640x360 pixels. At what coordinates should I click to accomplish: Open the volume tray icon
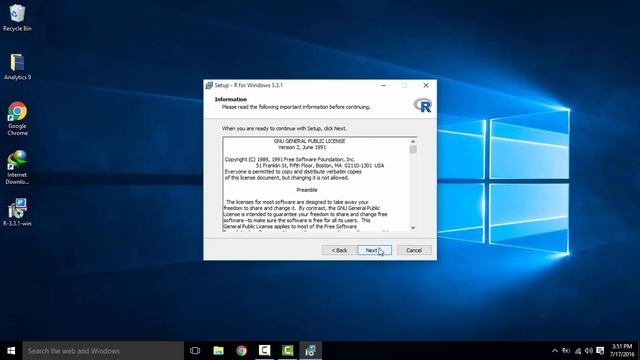[589, 351]
